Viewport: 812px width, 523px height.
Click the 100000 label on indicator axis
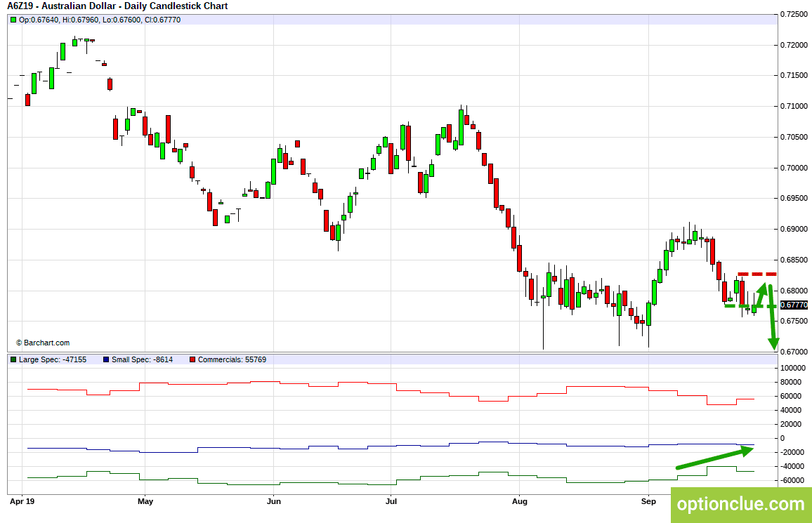(793, 368)
